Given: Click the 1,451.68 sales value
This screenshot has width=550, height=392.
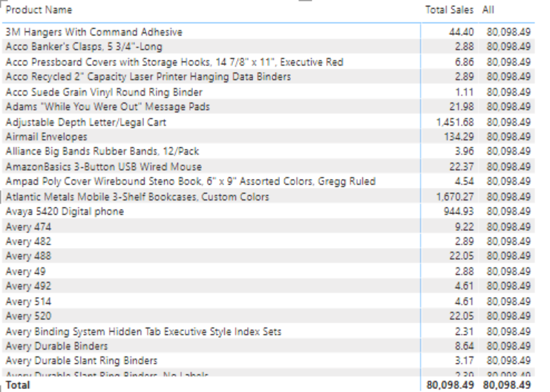Looking at the screenshot, I should [x=455, y=122].
